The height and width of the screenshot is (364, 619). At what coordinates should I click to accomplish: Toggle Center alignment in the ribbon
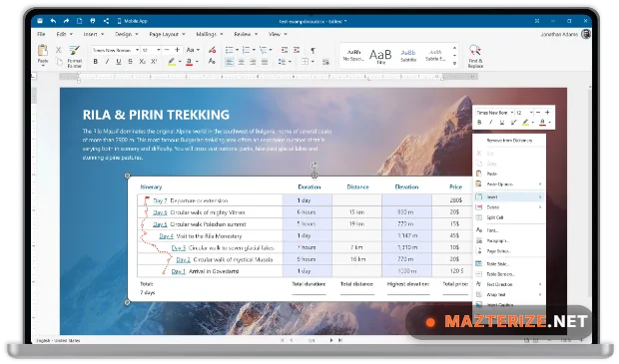click(x=242, y=62)
